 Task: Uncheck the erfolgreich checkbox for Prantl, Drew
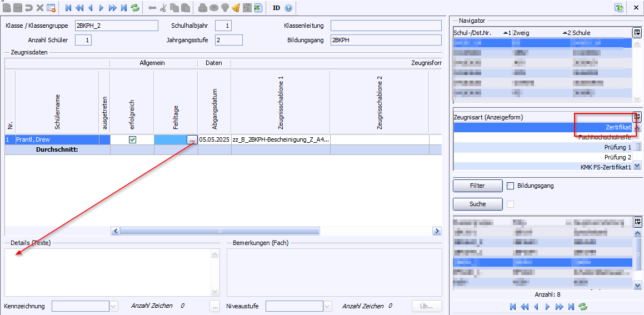tap(132, 140)
